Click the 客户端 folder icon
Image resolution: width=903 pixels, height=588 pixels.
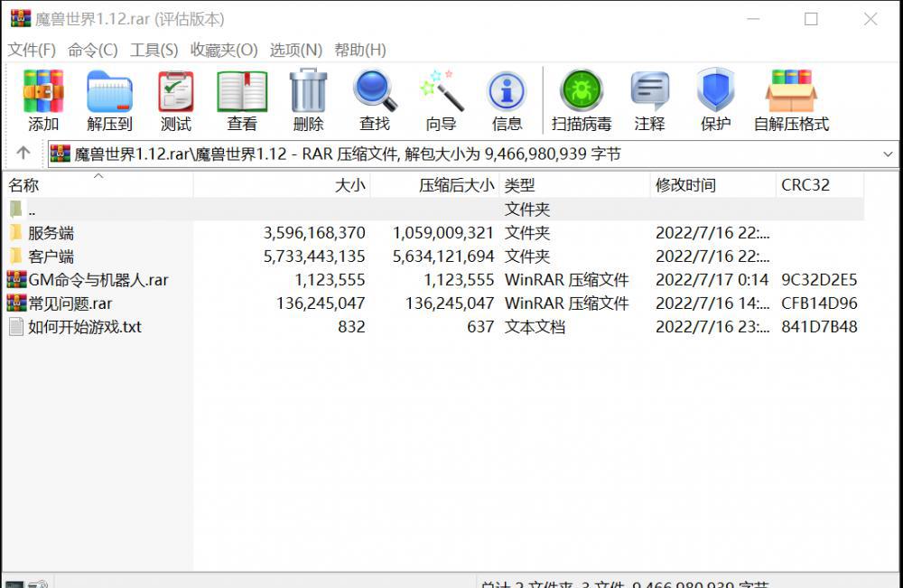click(x=16, y=257)
